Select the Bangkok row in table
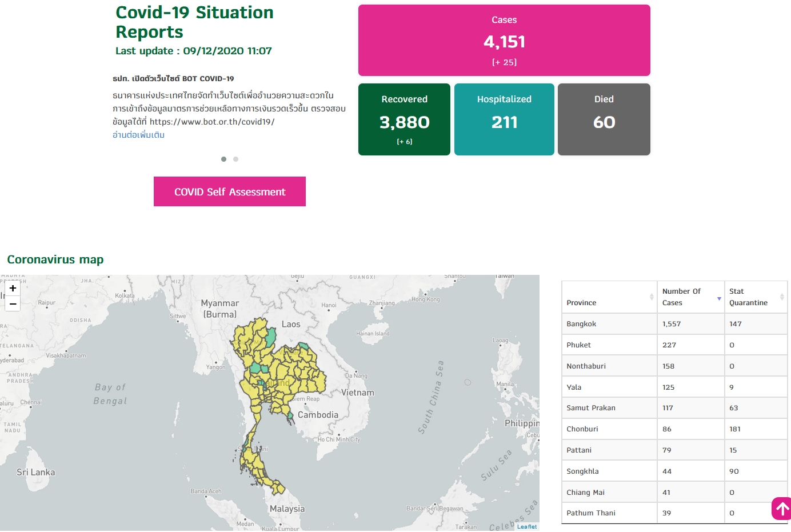The width and height of the screenshot is (791, 532). coord(674,324)
